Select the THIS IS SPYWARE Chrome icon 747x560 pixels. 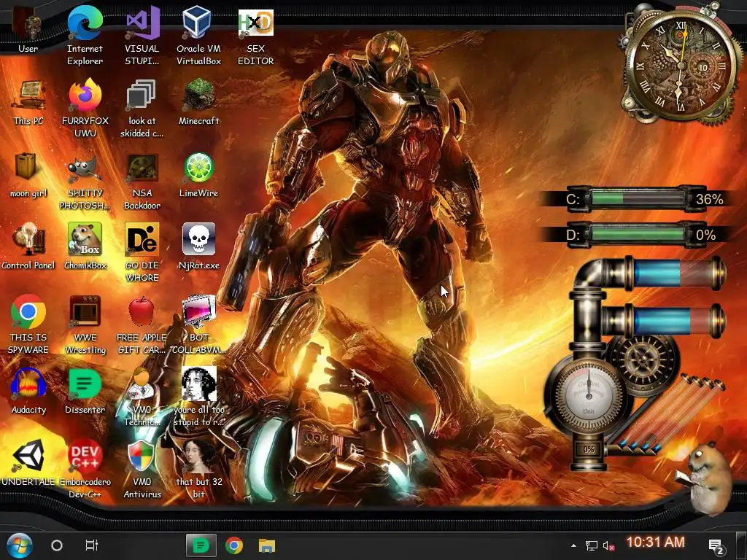coord(28,324)
